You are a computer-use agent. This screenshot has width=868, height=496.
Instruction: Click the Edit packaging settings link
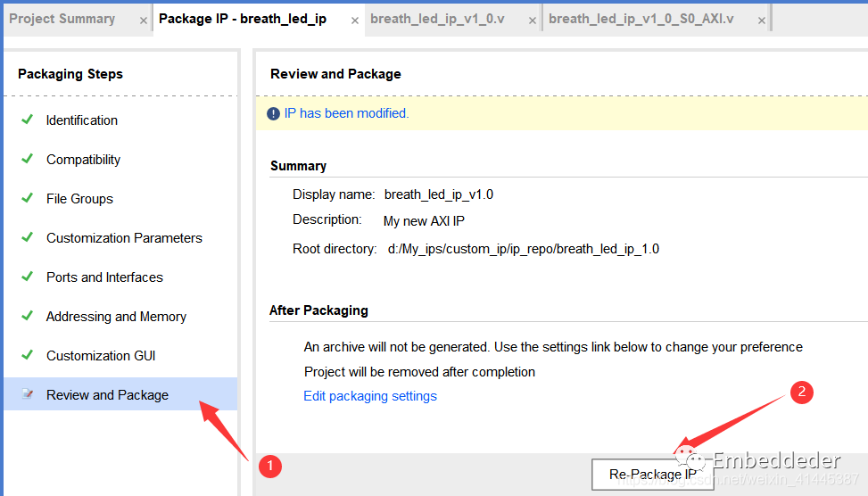coord(370,396)
